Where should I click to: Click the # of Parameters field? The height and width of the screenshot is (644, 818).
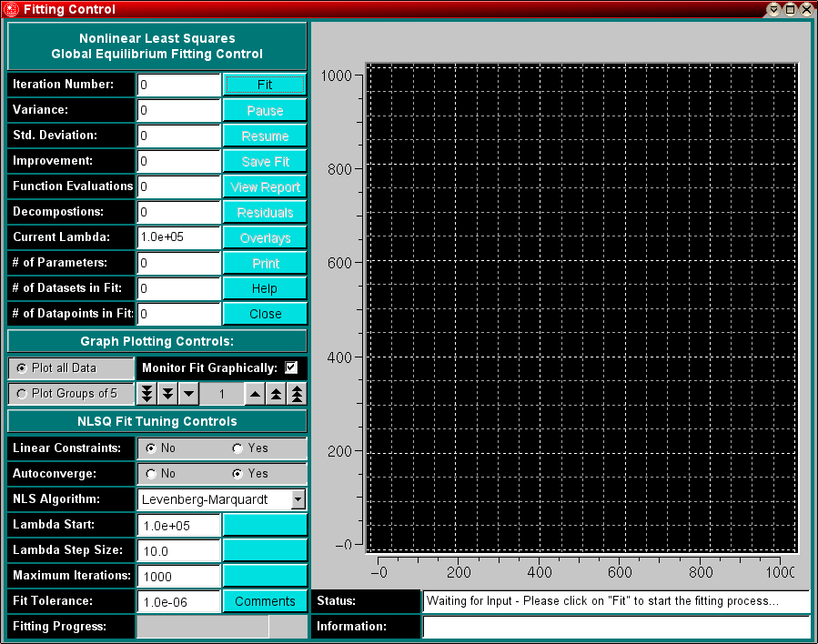179,263
